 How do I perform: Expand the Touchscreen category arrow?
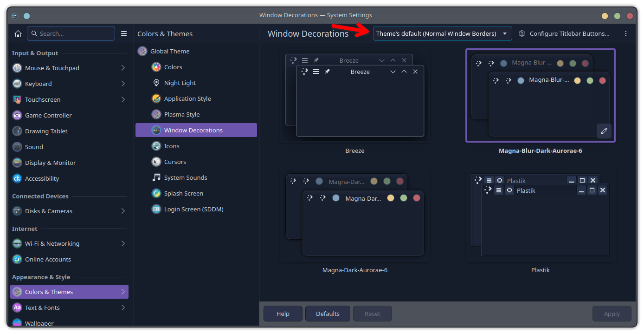[123, 99]
